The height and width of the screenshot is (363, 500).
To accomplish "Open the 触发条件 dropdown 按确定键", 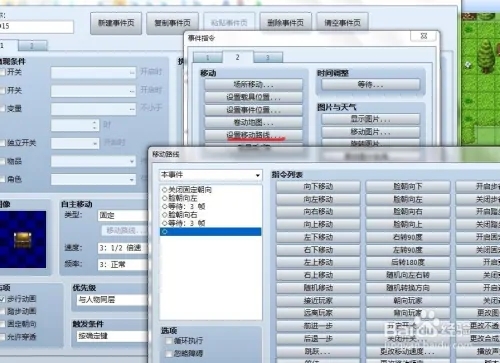I will point(112,336).
